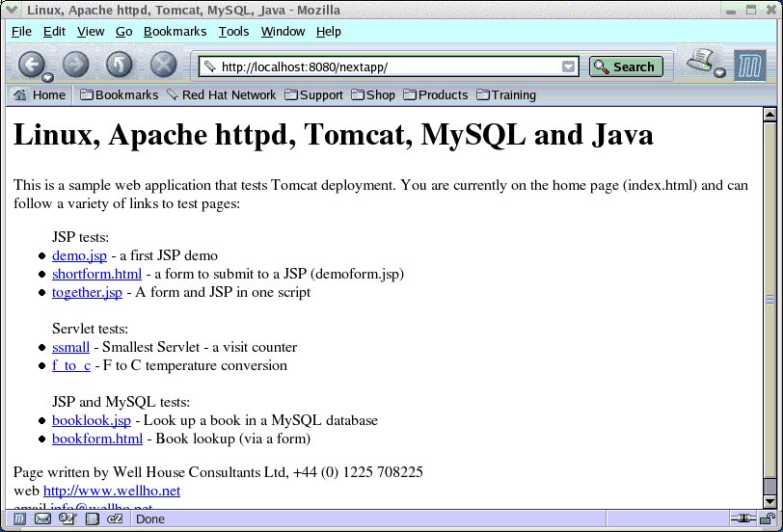
Task: Follow the demo.jsp link
Action: tap(79, 255)
